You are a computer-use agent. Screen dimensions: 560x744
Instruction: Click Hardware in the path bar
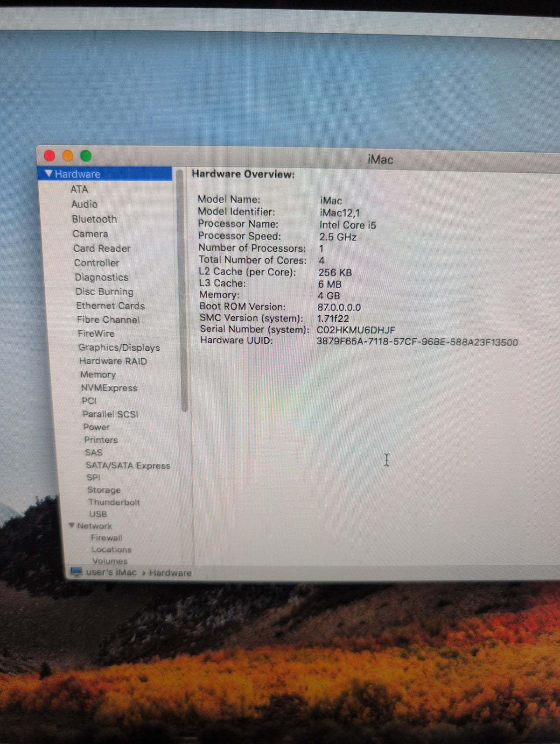pos(170,573)
